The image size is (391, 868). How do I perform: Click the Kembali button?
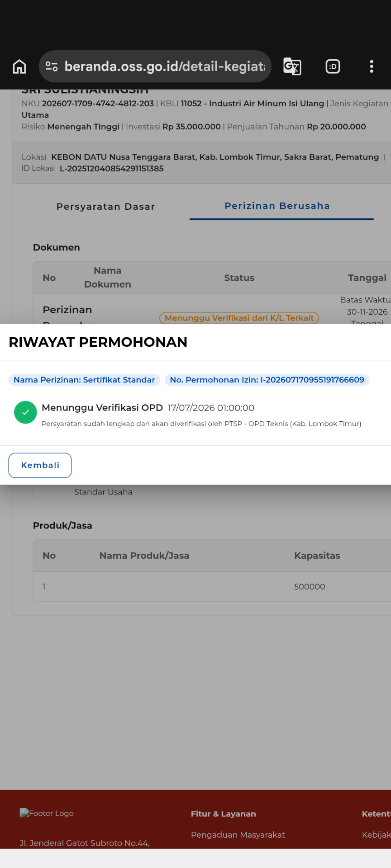pos(40,465)
